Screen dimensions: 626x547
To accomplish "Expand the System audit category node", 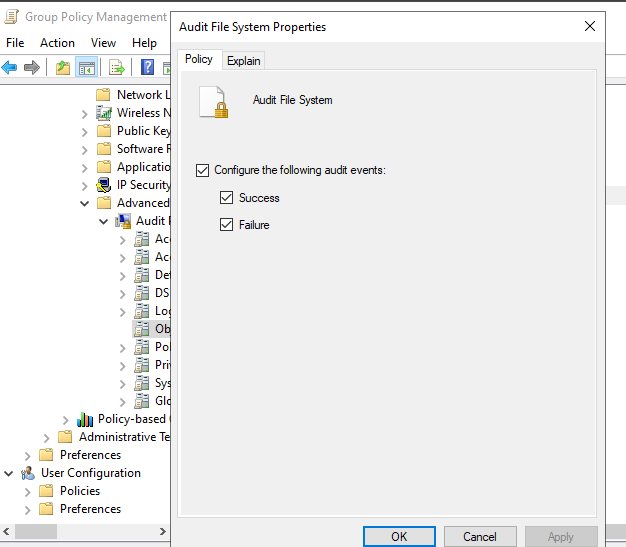I will pyautogui.click(x=123, y=384).
